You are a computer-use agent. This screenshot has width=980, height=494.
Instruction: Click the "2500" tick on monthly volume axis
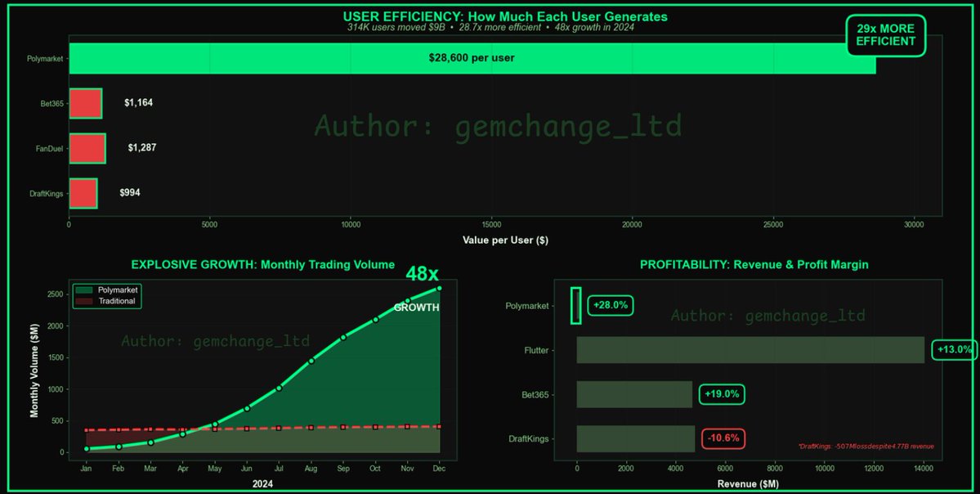point(55,294)
